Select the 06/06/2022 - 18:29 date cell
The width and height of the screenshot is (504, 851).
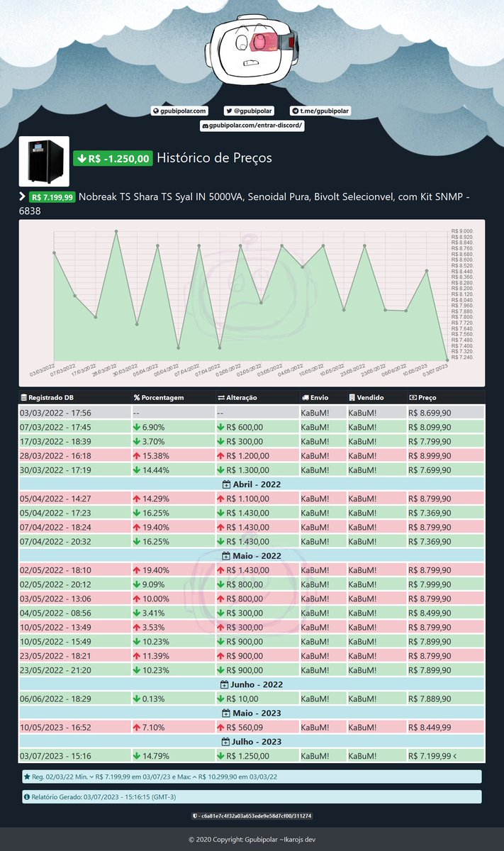pos(74,699)
